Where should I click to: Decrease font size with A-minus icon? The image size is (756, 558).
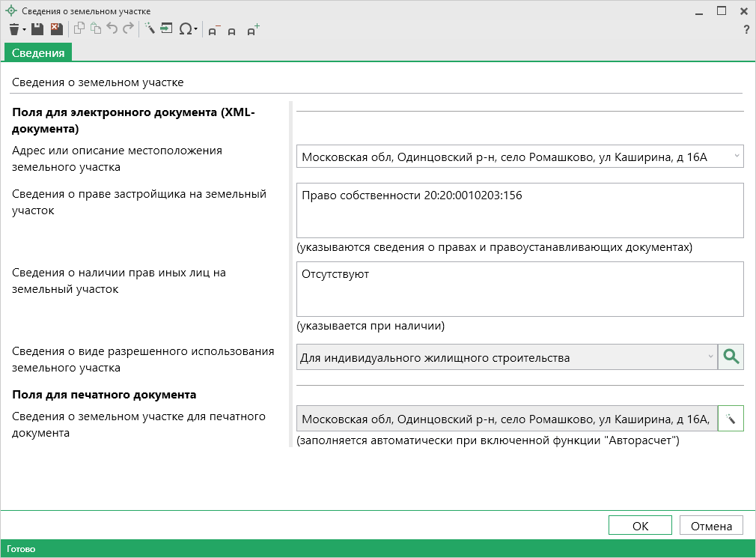click(213, 30)
